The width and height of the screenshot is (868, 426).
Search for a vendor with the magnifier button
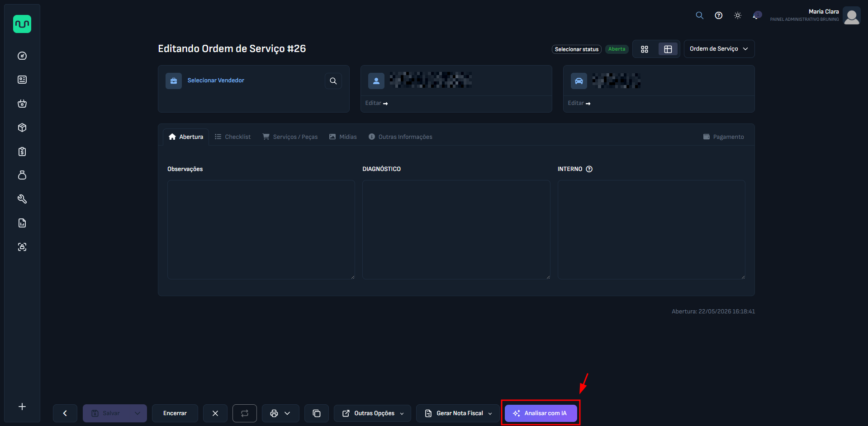tap(333, 81)
